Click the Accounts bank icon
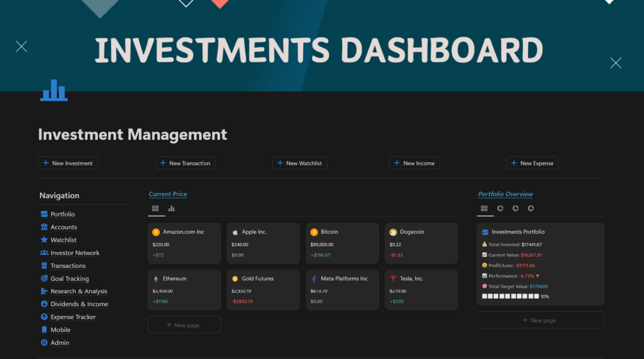This screenshot has height=359, width=644. click(44, 227)
